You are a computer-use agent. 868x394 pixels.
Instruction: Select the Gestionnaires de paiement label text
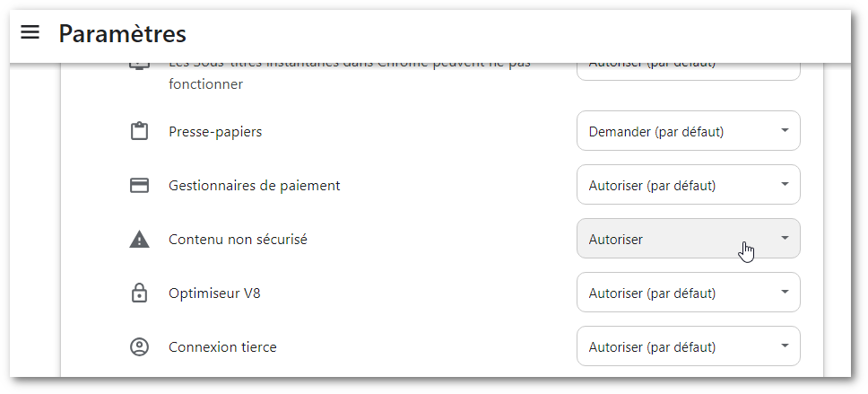pyautogui.click(x=254, y=186)
